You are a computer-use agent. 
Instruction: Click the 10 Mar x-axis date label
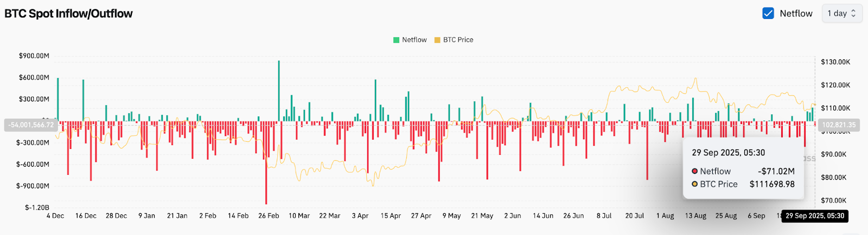click(x=299, y=216)
